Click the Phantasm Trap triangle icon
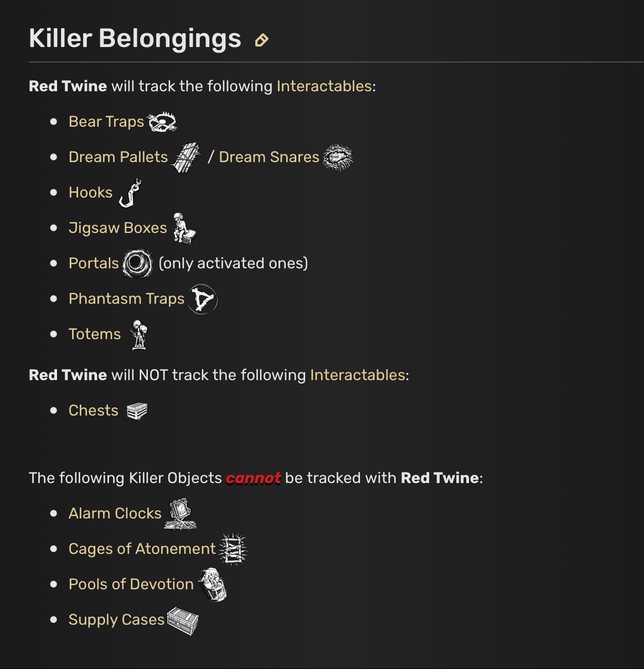Viewport: 644px width, 669px height. (203, 299)
